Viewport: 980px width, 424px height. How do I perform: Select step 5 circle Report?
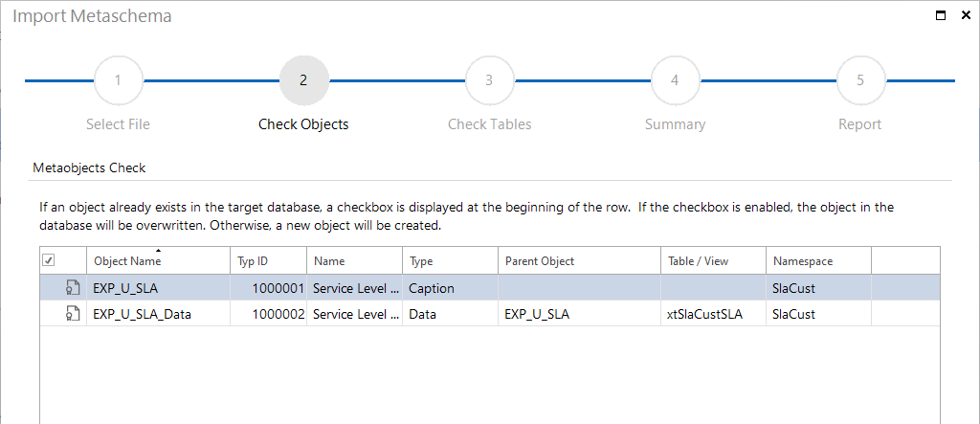coord(860,80)
